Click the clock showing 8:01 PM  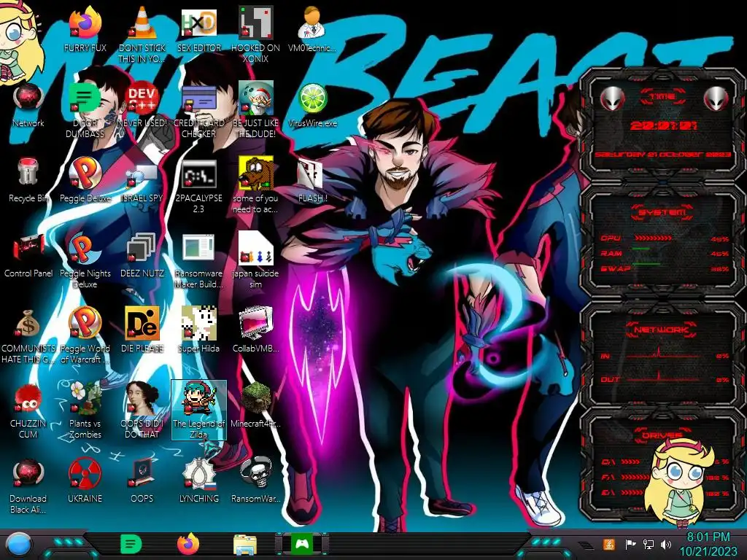point(708,545)
